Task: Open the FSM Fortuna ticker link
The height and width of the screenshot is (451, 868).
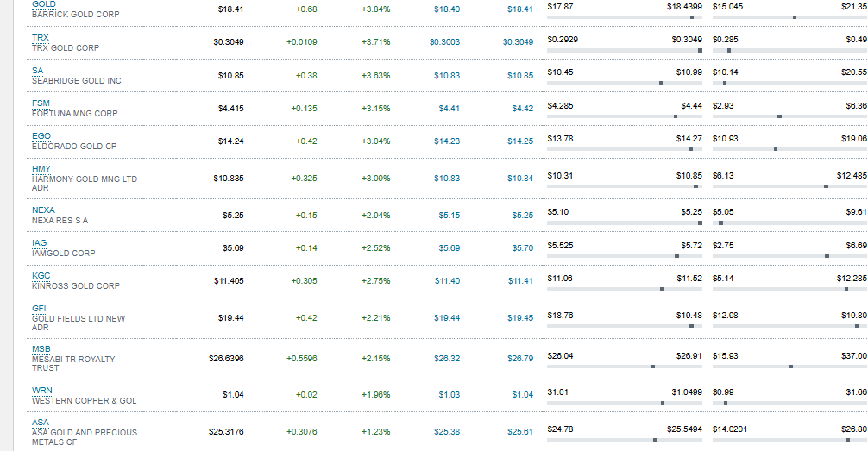Action: (x=40, y=103)
